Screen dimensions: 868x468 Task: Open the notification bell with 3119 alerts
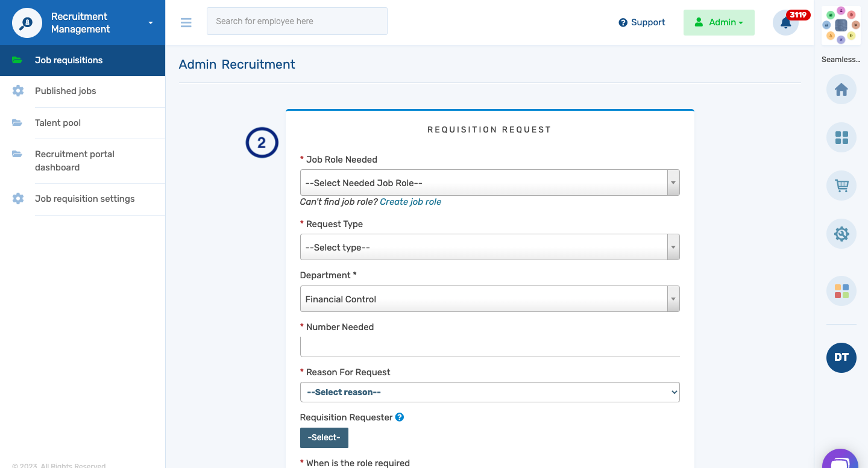click(785, 22)
